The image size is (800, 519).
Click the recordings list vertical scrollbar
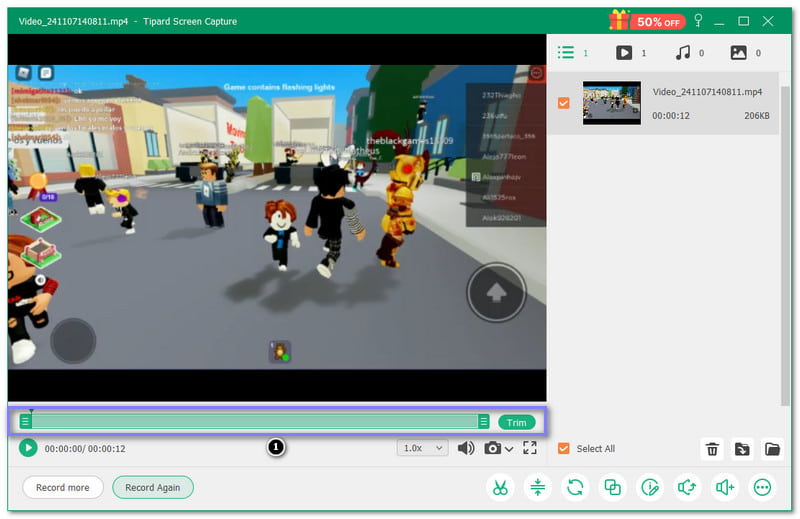click(x=785, y=245)
